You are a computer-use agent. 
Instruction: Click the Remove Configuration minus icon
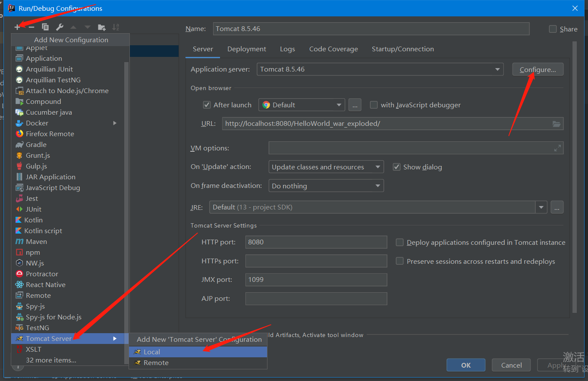(31, 27)
